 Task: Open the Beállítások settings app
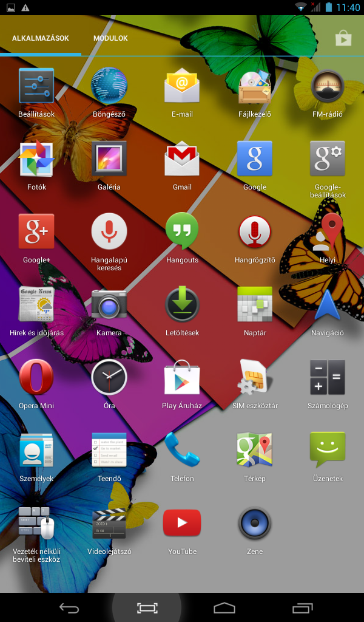[36, 85]
